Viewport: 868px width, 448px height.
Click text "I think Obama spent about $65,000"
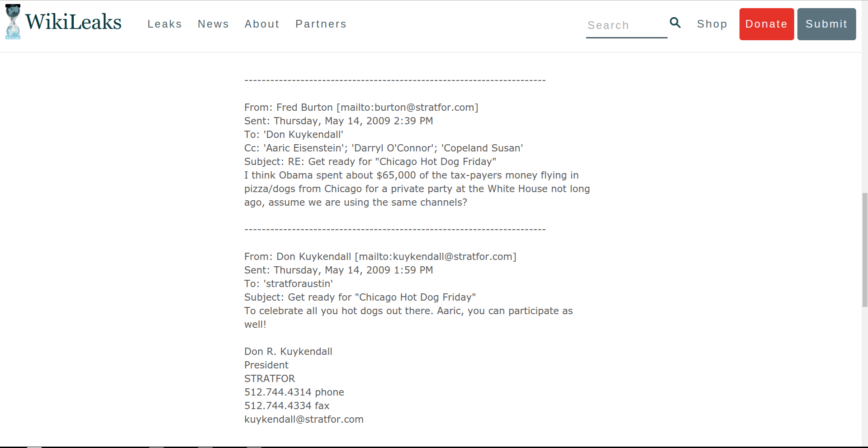(x=330, y=175)
